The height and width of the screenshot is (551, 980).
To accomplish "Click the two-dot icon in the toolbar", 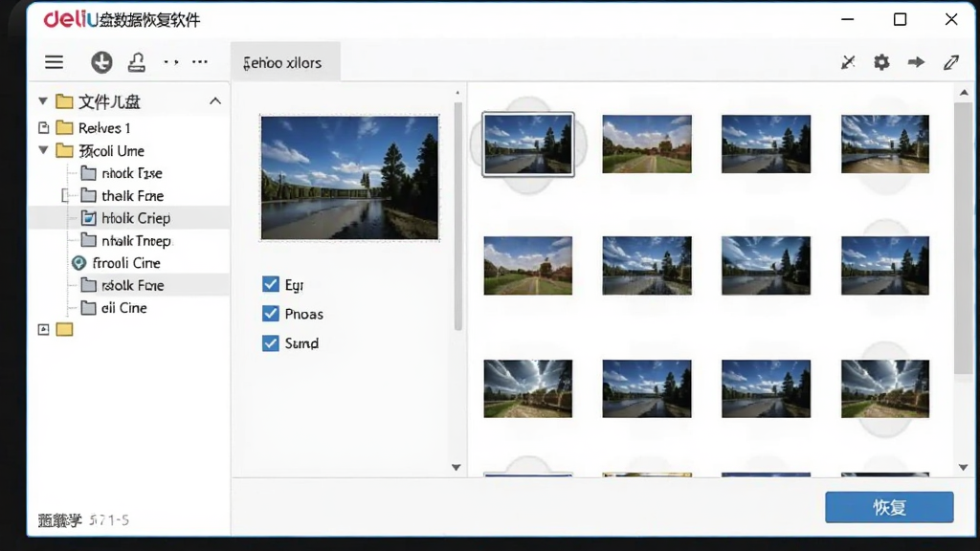I will tap(170, 62).
